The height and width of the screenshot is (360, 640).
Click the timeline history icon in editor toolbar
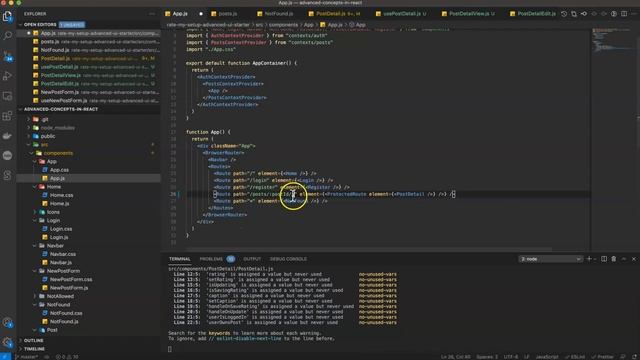564,14
